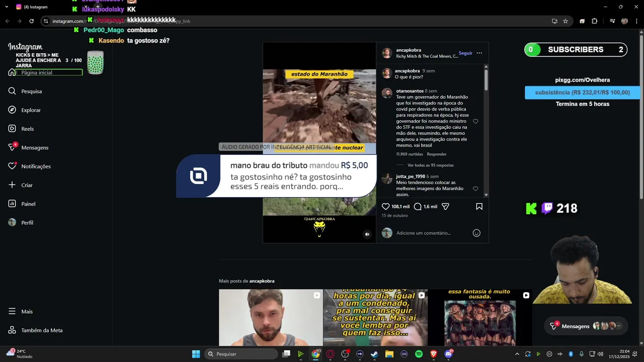Open the Criar new post option
This screenshot has height=362, width=644.
tap(21, 185)
